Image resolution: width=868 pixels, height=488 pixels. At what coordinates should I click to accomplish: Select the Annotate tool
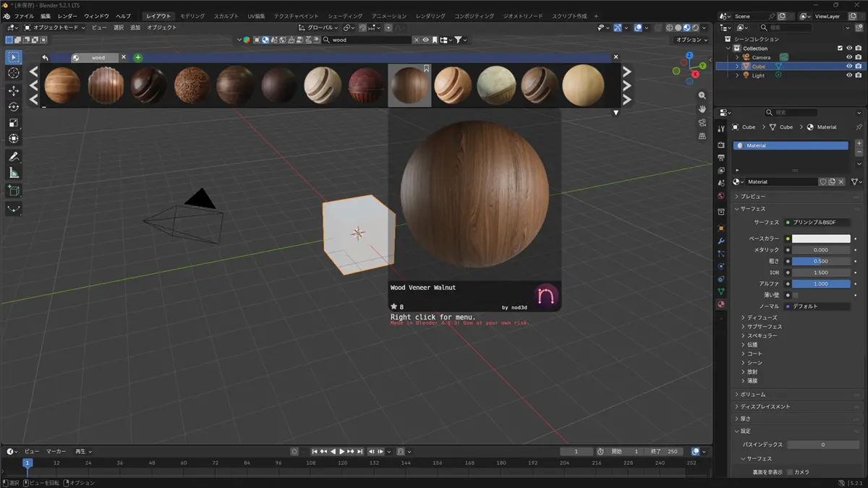tap(14, 157)
